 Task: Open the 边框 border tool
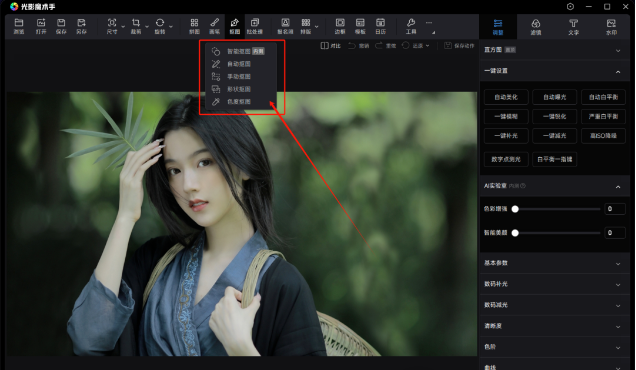340,26
